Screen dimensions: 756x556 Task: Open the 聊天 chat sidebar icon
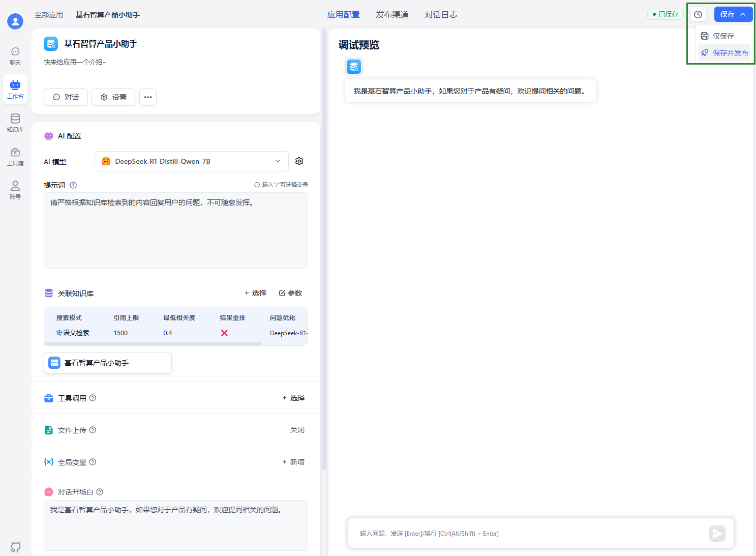point(15,56)
